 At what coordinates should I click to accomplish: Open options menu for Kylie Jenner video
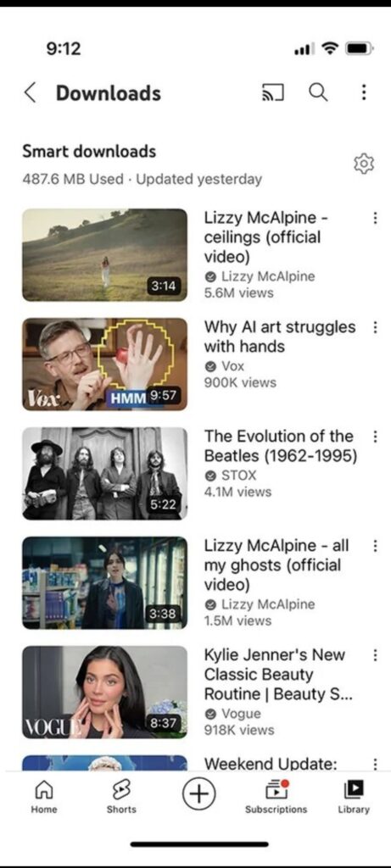click(x=375, y=655)
